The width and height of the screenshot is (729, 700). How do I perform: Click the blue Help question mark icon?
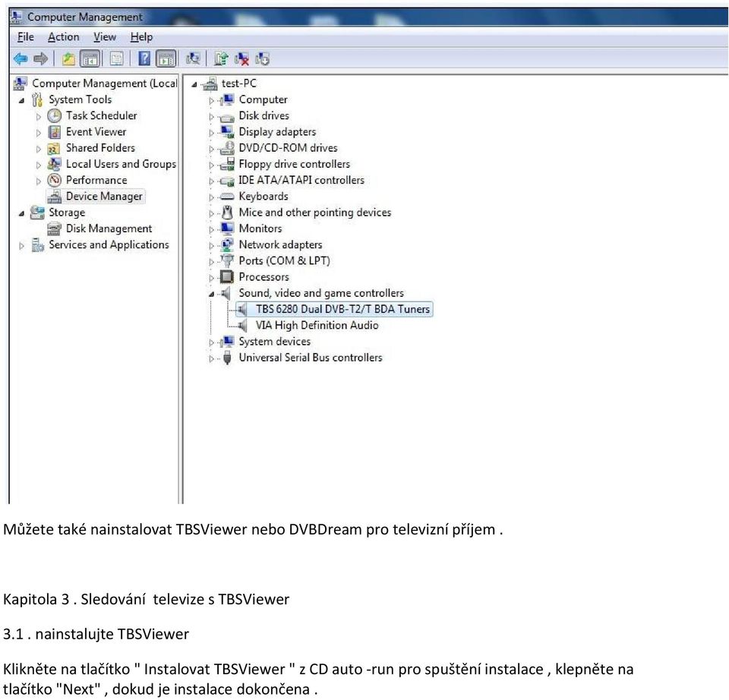[144, 58]
